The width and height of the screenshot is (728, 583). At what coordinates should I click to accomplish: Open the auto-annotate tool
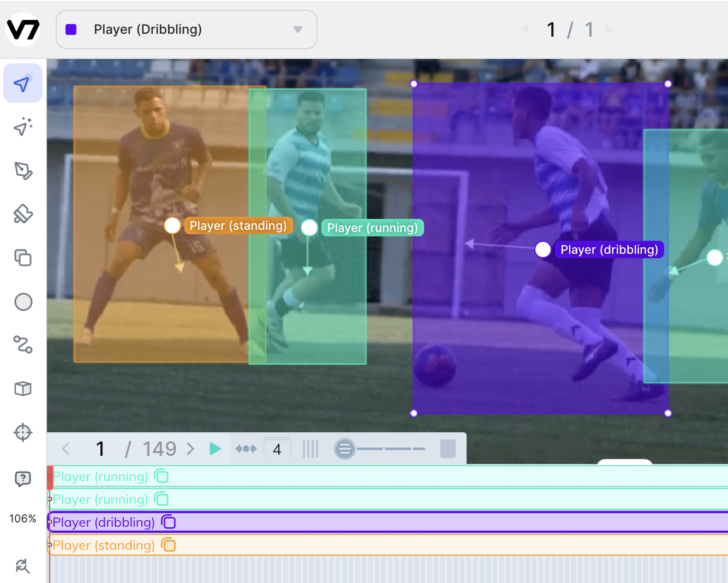click(x=22, y=127)
